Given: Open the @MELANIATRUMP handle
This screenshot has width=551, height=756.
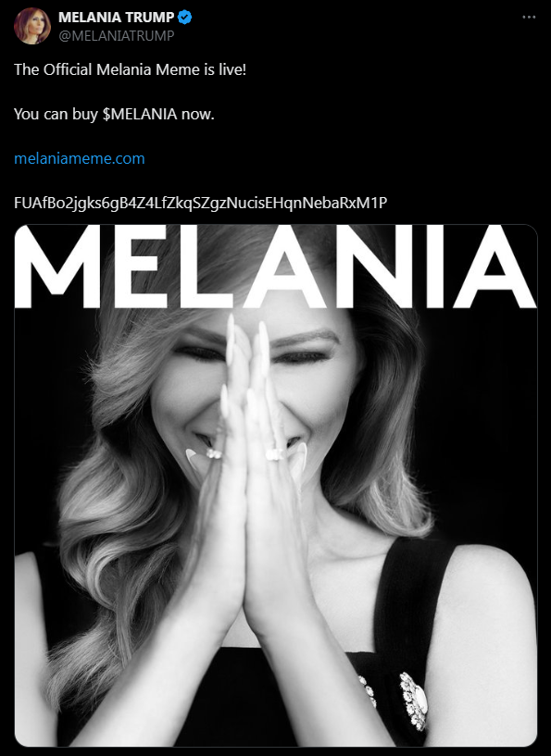Looking at the screenshot, I should pyautogui.click(x=117, y=36).
